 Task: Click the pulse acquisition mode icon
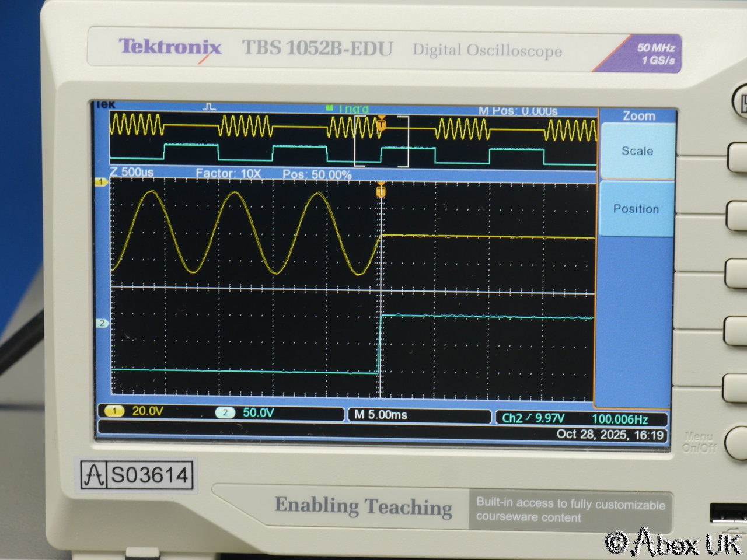210,107
